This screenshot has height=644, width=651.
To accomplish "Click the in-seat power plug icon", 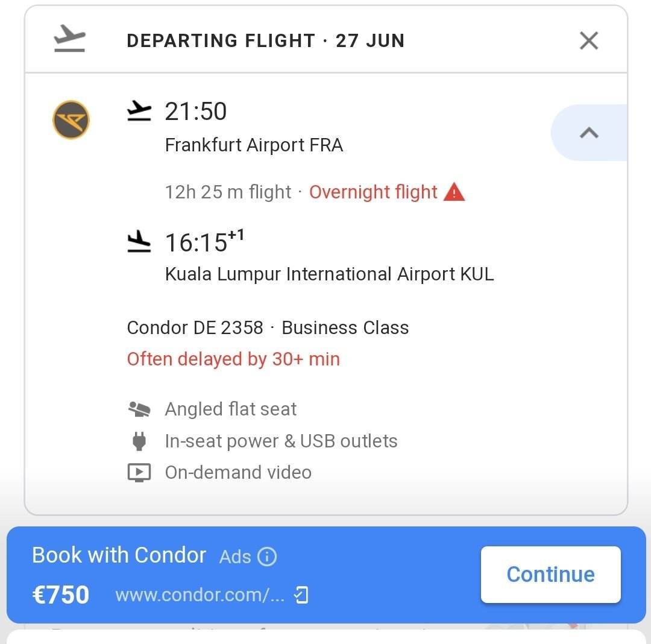I will [x=139, y=441].
